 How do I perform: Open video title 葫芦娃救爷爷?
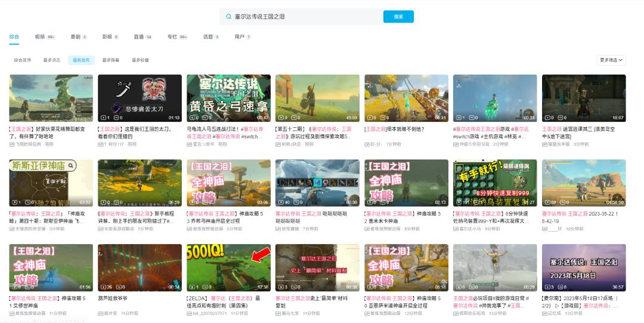click(113, 299)
